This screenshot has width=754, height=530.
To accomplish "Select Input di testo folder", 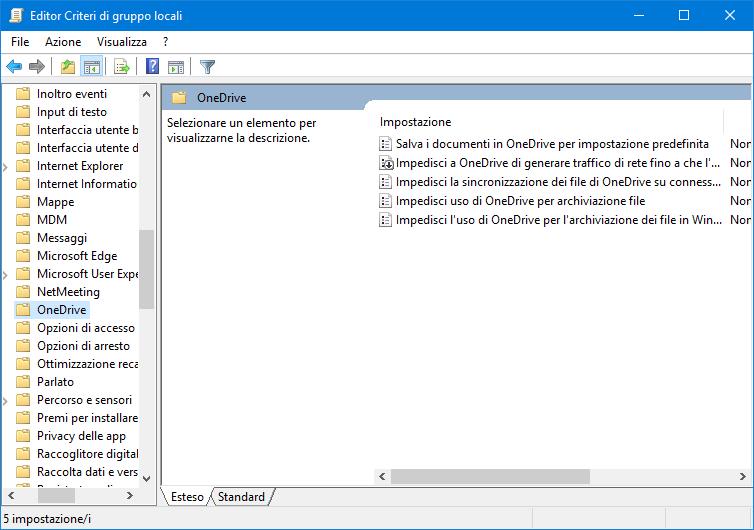I will (x=72, y=112).
